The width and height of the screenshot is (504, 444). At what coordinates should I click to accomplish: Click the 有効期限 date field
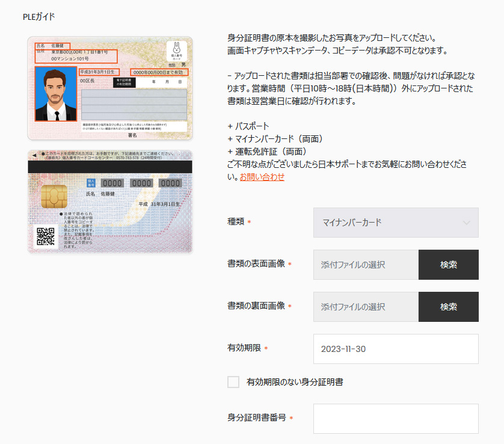click(x=396, y=349)
